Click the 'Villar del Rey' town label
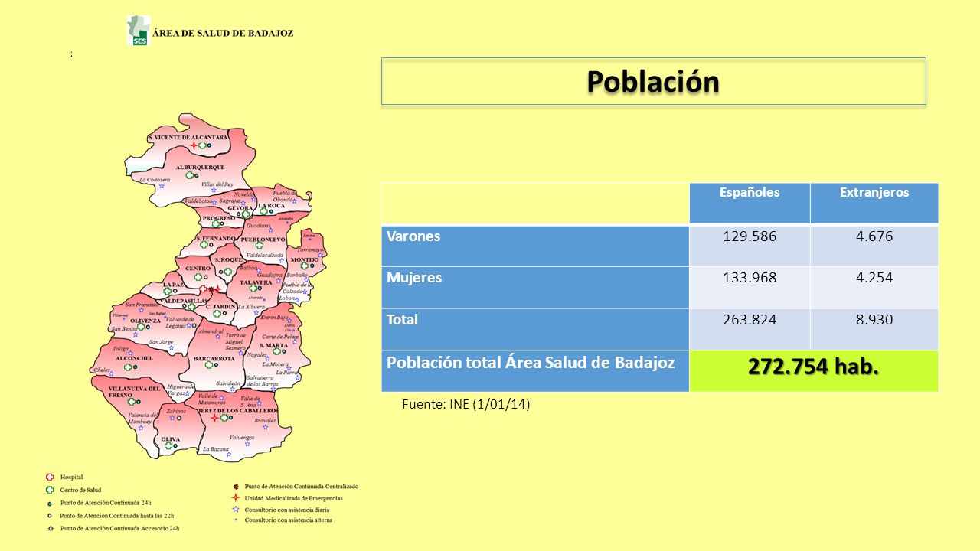Image resolution: width=980 pixels, height=551 pixels. tap(217, 184)
